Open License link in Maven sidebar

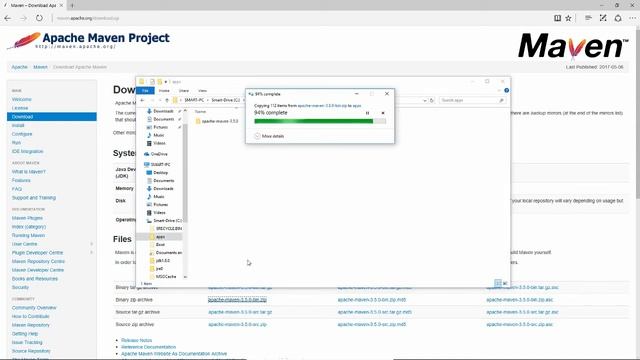20,108
